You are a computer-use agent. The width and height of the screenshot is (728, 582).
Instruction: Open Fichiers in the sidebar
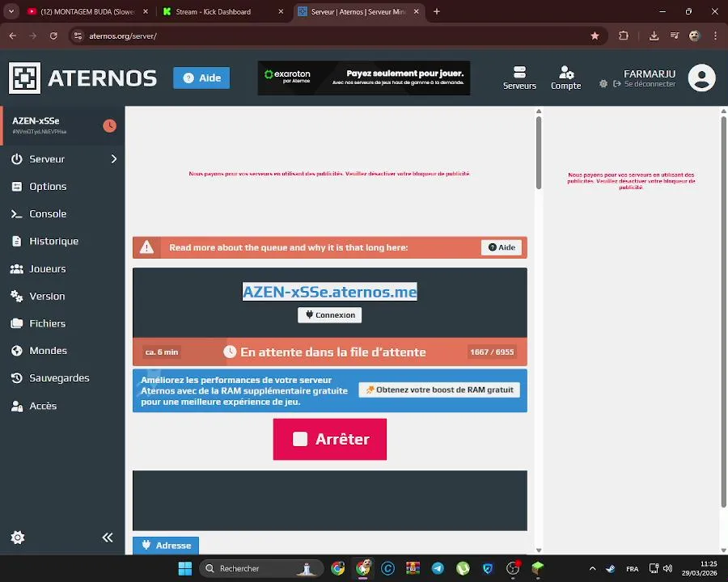pyautogui.click(x=48, y=323)
